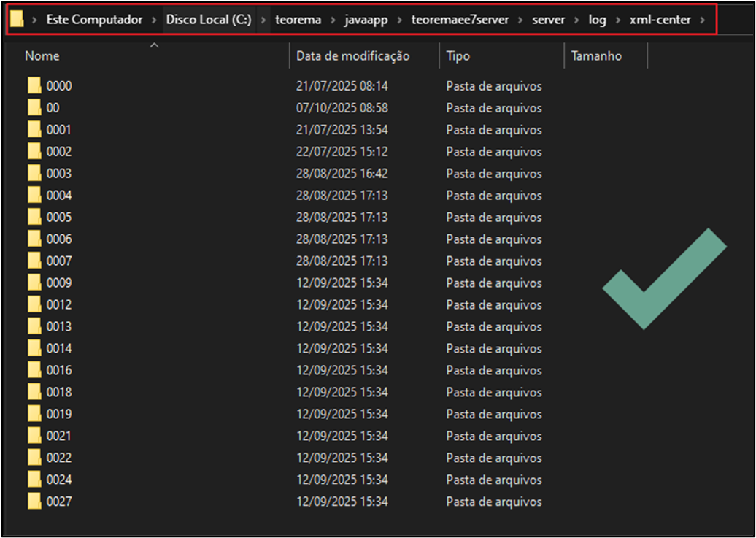756x538 pixels.
Task: Click the folder icon of 0009
Action: pyautogui.click(x=34, y=283)
